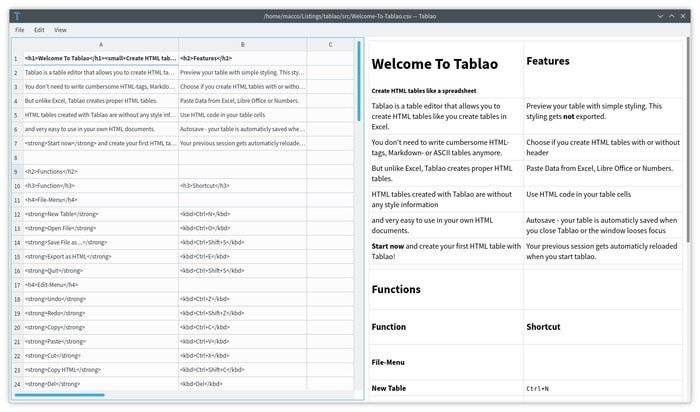Click the spreadsheet vertical scrollbar
The height and width of the screenshot is (412, 700).
pyautogui.click(x=358, y=82)
